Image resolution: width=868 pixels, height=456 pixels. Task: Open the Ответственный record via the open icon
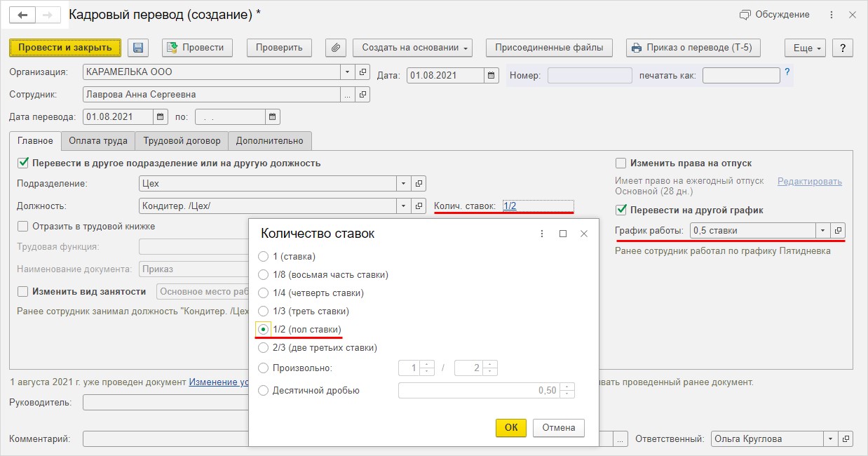846,439
